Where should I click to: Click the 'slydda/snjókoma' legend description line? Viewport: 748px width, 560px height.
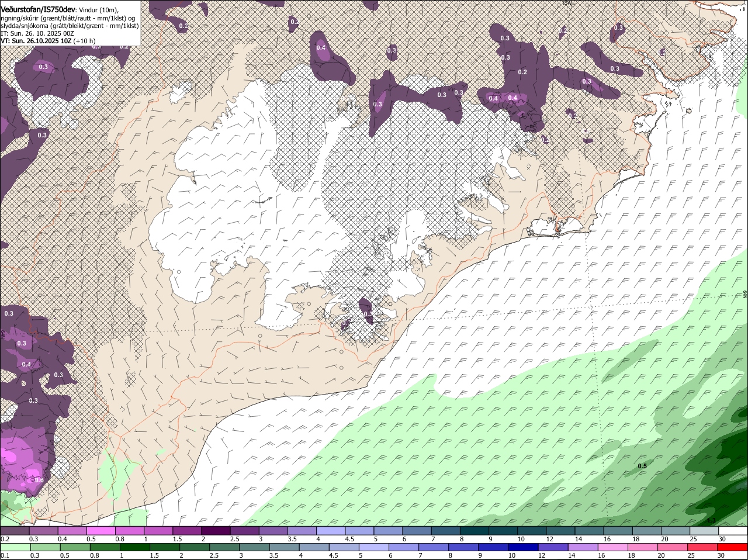tap(70, 26)
